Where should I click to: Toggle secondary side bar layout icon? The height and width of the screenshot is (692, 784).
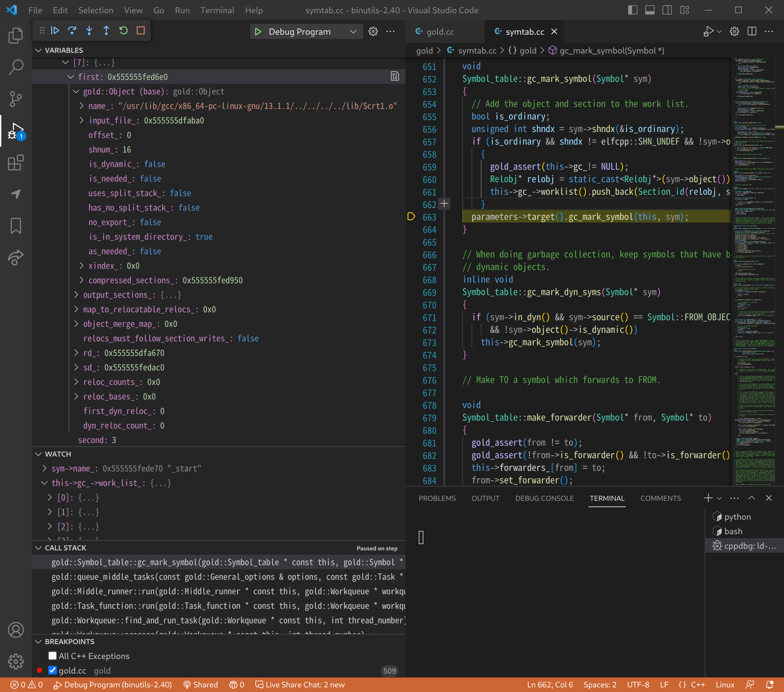[x=667, y=10]
